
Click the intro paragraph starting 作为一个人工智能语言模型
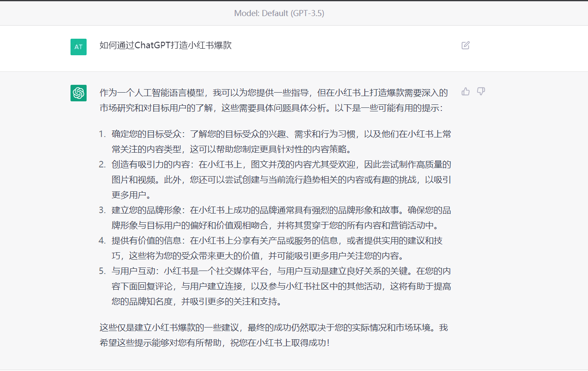(x=273, y=100)
